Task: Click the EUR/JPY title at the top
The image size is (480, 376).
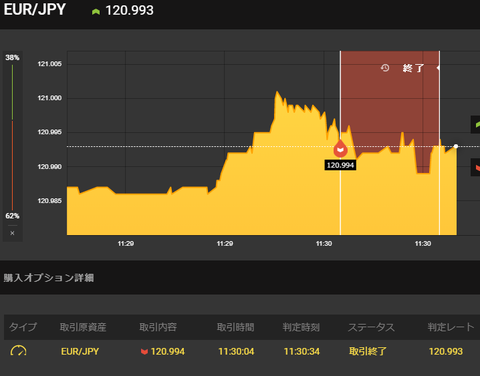Action: 35,9
